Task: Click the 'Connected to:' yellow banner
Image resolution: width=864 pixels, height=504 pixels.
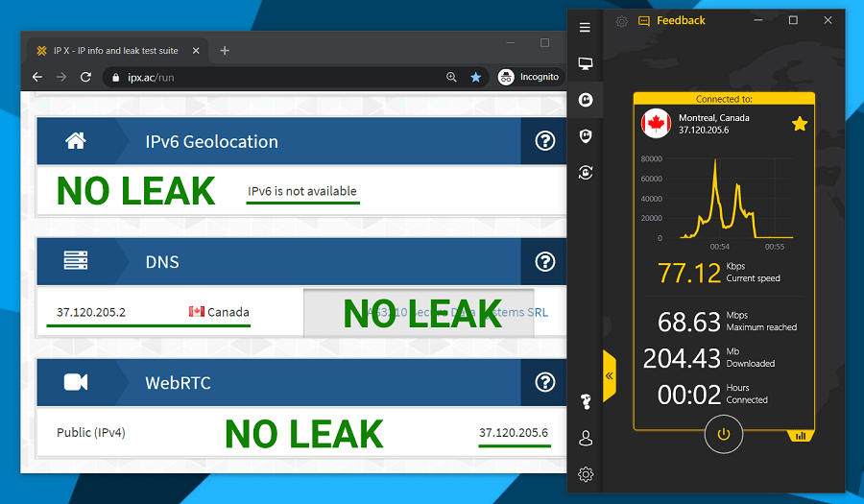Action: pyautogui.click(x=724, y=99)
